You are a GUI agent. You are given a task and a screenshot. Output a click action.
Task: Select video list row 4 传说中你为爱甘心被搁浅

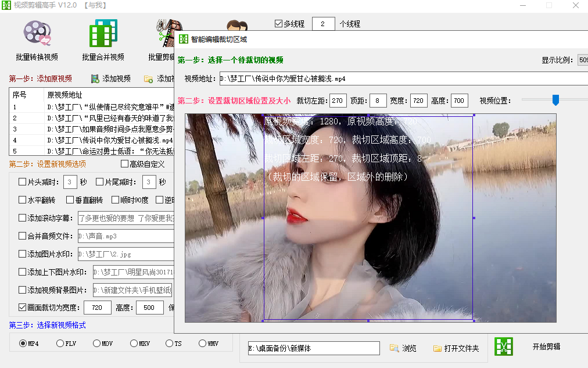coord(92,140)
